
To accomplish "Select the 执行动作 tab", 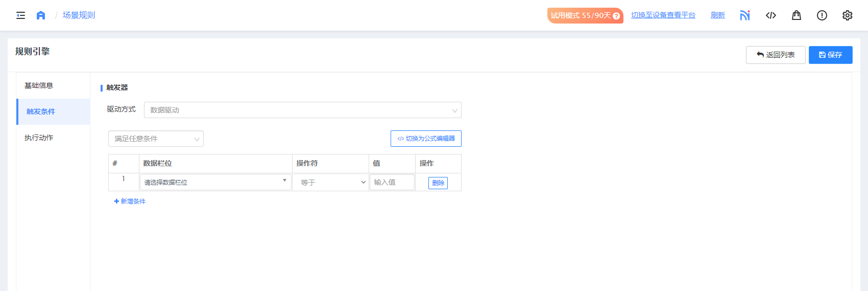I will 39,138.
